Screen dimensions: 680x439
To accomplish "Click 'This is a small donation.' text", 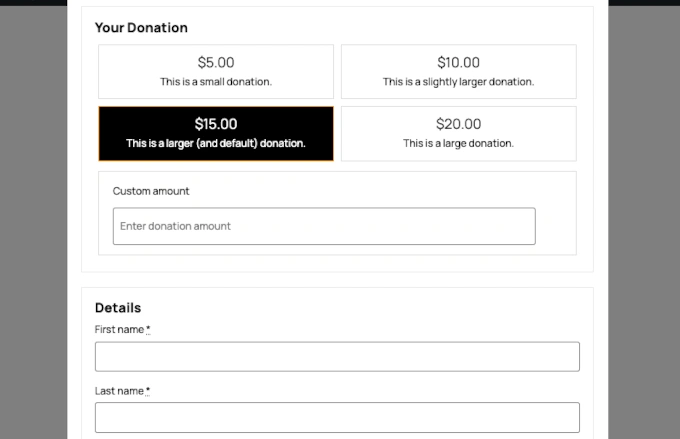I will coord(216,82).
